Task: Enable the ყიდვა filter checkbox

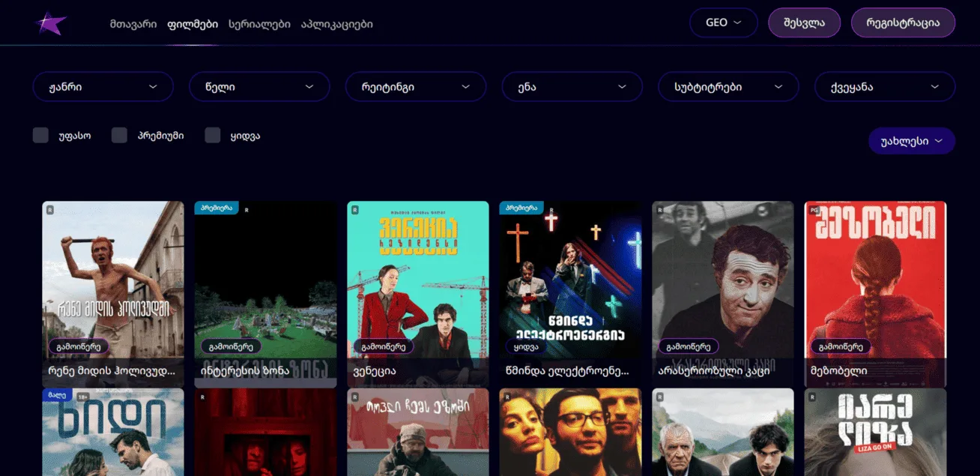Action: coord(213,135)
